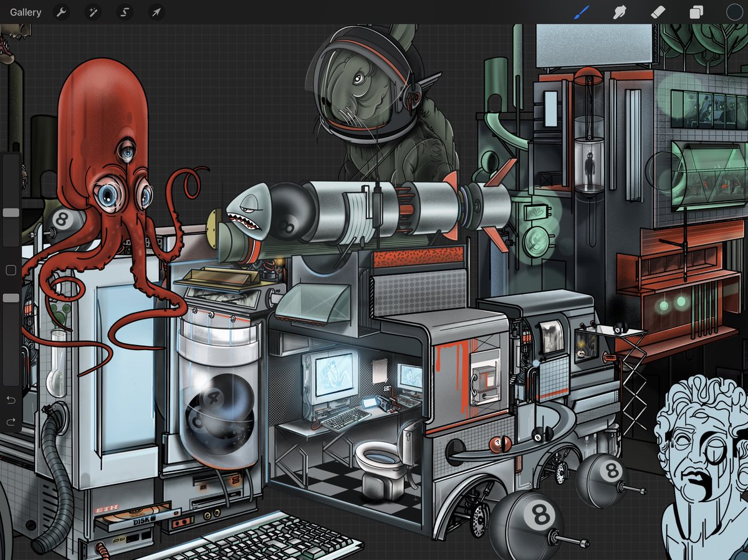Screen dimensions: 748x560
Task: Open the Gallery
Action: click(26, 12)
